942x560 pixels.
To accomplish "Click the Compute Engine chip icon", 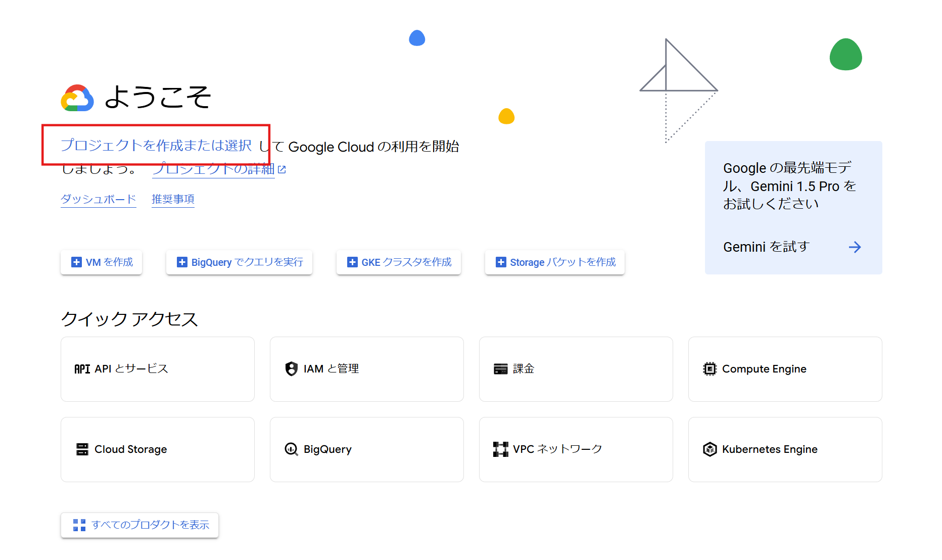I will (710, 369).
